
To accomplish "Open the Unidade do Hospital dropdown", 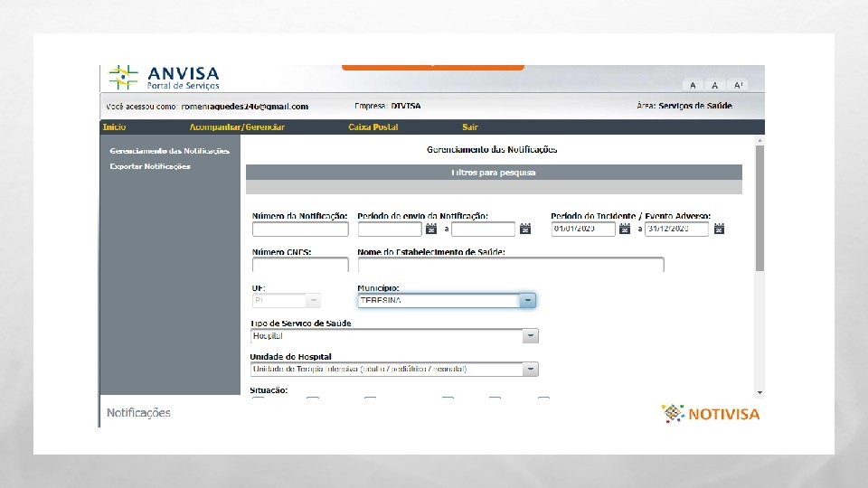I will point(394,369).
